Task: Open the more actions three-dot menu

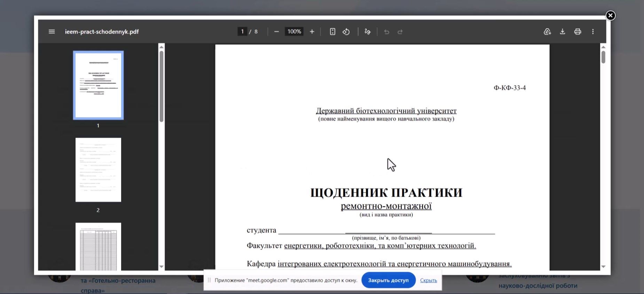Action: click(x=593, y=32)
